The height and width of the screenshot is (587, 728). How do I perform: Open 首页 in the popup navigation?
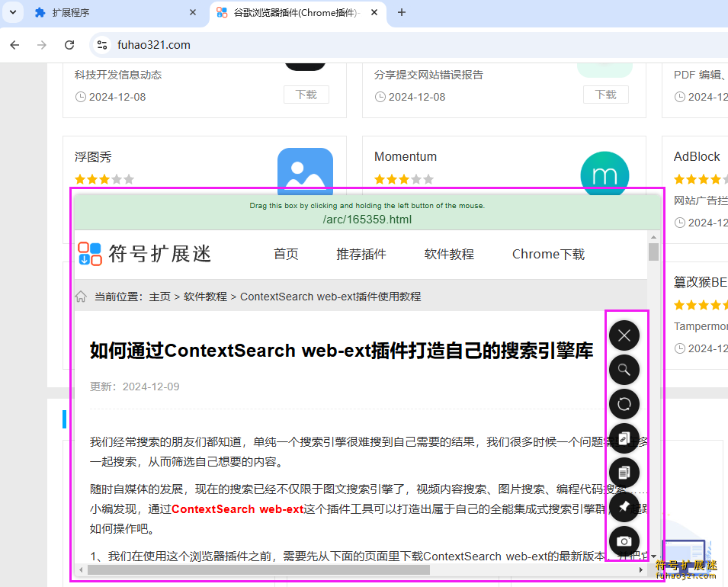pyautogui.click(x=286, y=254)
